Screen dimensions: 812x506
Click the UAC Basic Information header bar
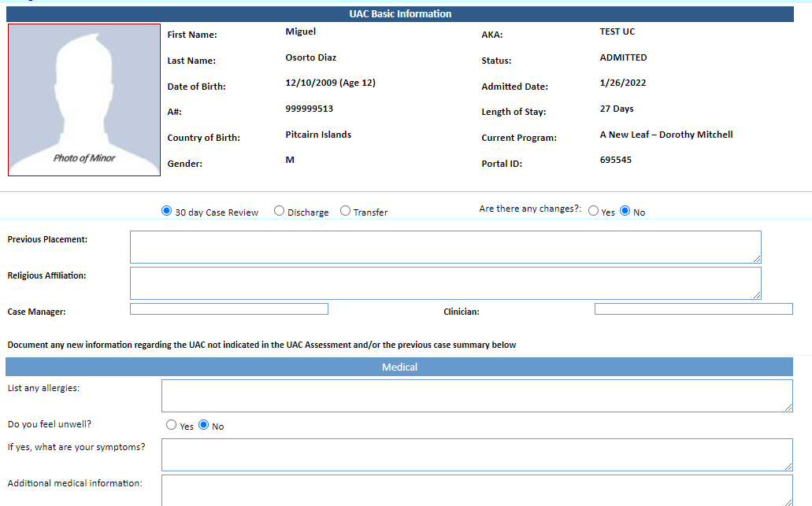pos(400,14)
